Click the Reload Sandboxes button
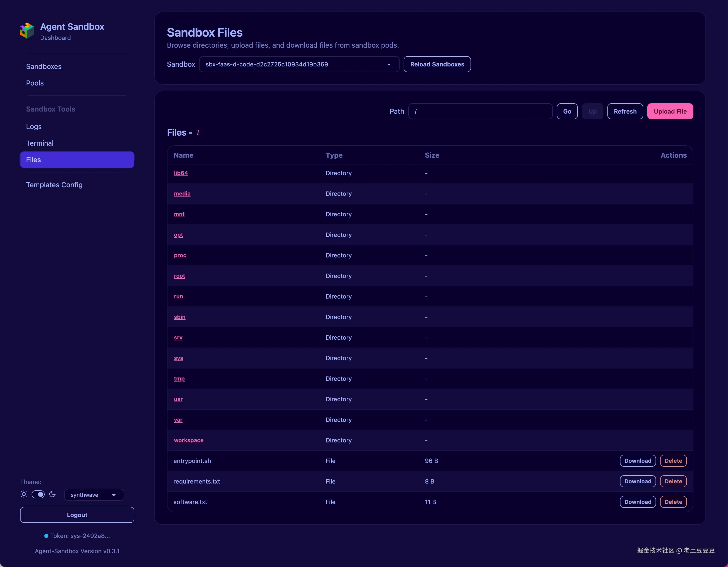Screen dimensions: 728x567 437,64
